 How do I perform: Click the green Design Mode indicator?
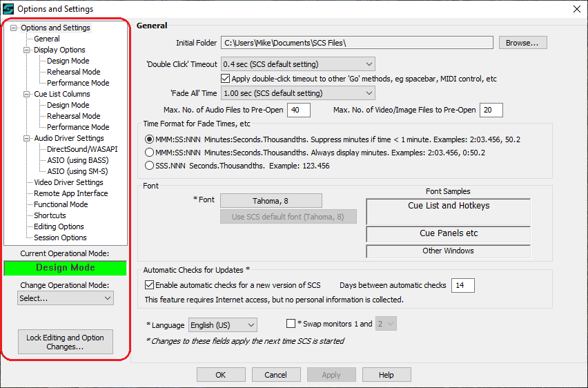[66, 268]
